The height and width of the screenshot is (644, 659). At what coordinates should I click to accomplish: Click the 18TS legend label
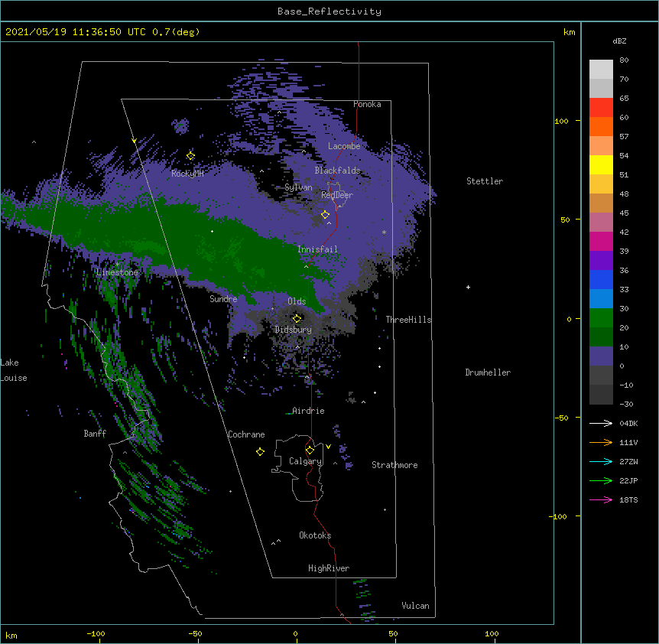[628, 499]
